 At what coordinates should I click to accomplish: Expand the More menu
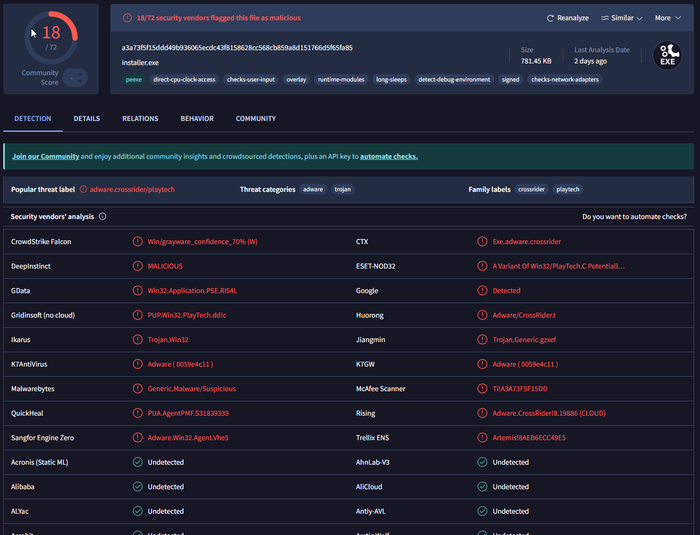[x=668, y=18]
